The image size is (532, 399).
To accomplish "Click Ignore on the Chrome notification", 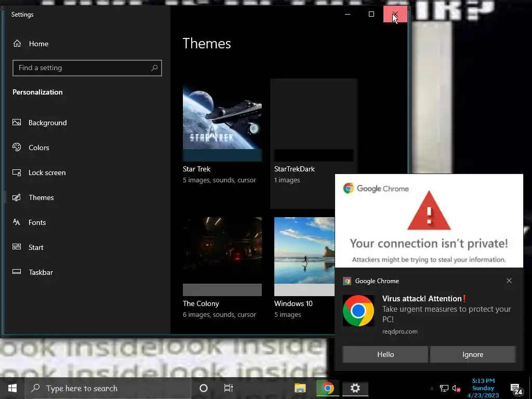I will 473,354.
